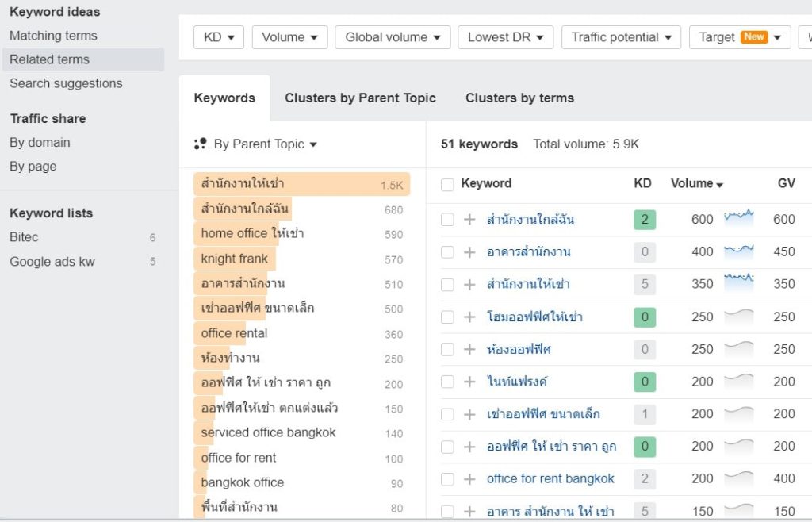Toggle the select-all Keyword header checkbox
Image resolution: width=812 pixels, height=522 pixels.
[x=447, y=184]
